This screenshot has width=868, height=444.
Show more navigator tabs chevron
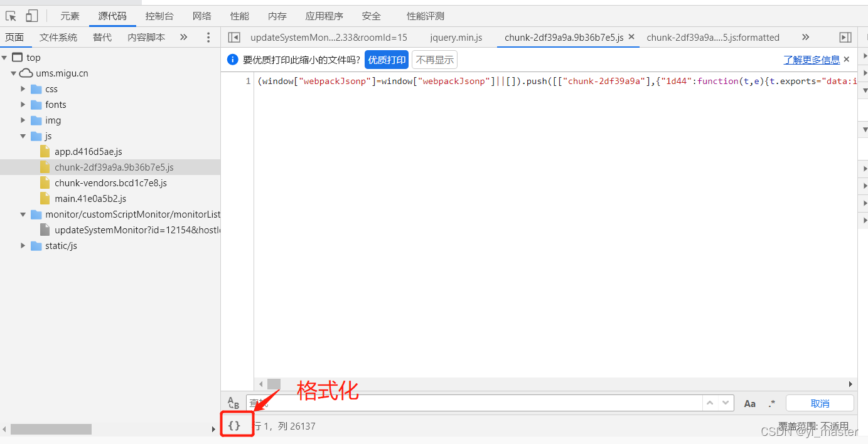(x=183, y=37)
